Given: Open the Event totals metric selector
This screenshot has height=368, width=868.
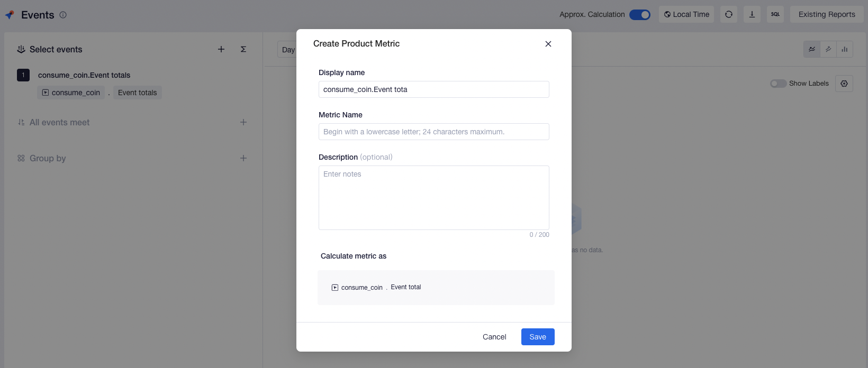Looking at the screenshot, I should 138,93.
